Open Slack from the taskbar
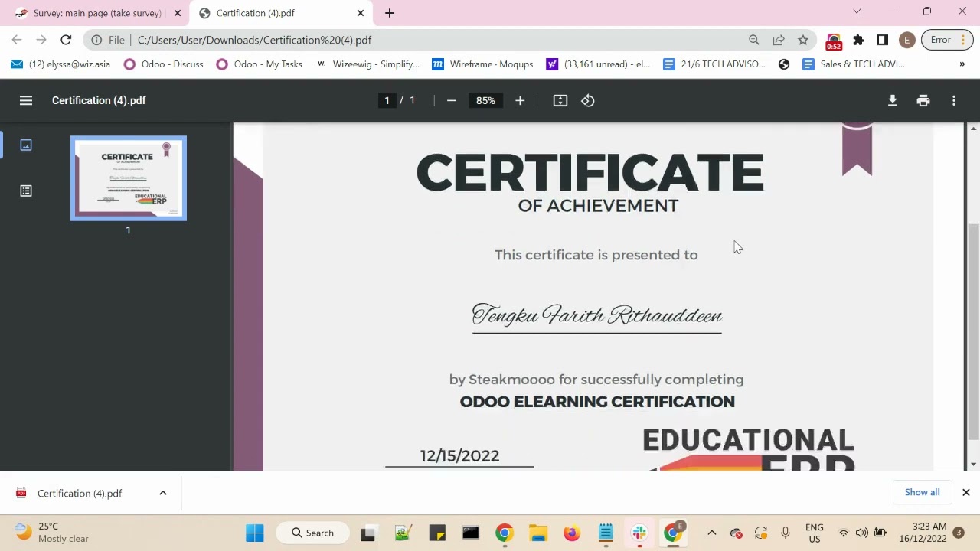Image resolution: width=980 pixels, height=551 pixels. (x=639, y=533)
